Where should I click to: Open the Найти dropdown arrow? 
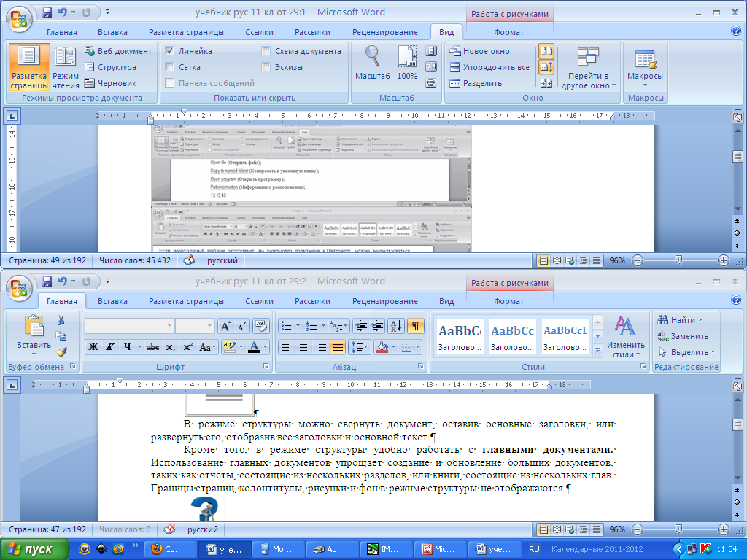tap(700, 320)
